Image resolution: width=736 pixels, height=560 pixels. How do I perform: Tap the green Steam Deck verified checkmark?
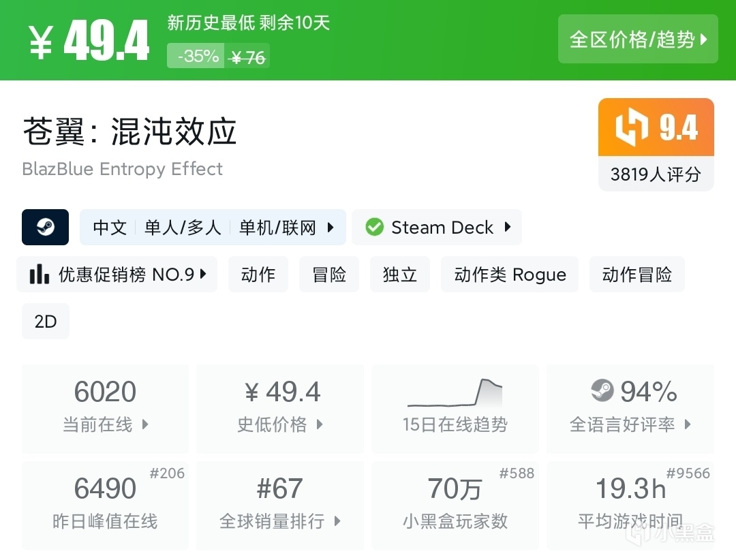pos(375,227)
